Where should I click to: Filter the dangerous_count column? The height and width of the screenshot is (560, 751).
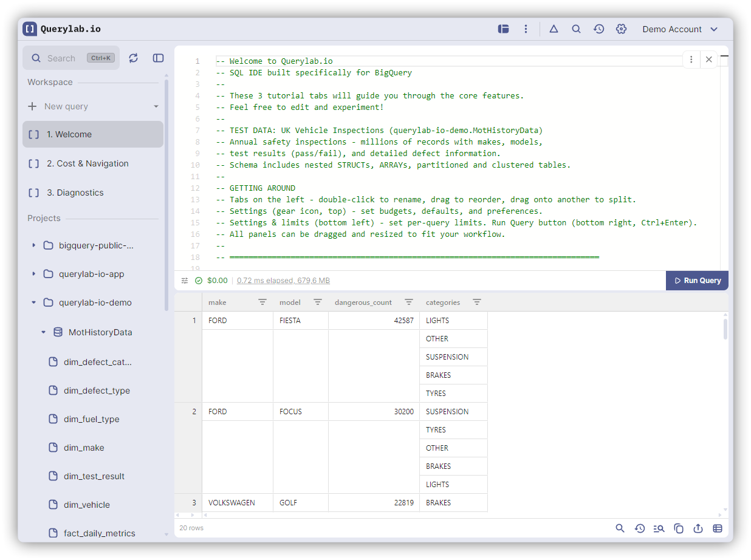coord(409,302)
